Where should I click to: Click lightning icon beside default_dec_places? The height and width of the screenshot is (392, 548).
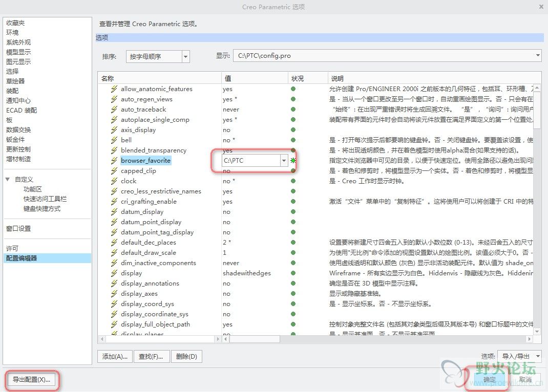tap(114, 242)
